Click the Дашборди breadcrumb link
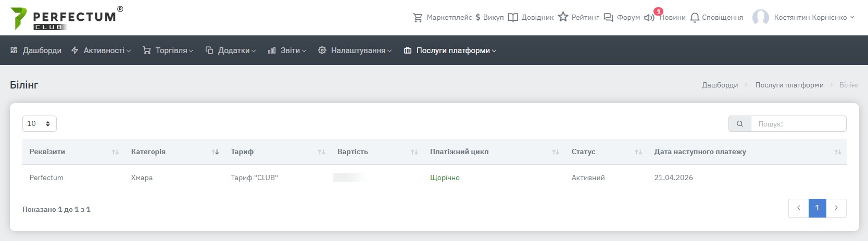Screen dimensions: 868x241 (720, 85)
